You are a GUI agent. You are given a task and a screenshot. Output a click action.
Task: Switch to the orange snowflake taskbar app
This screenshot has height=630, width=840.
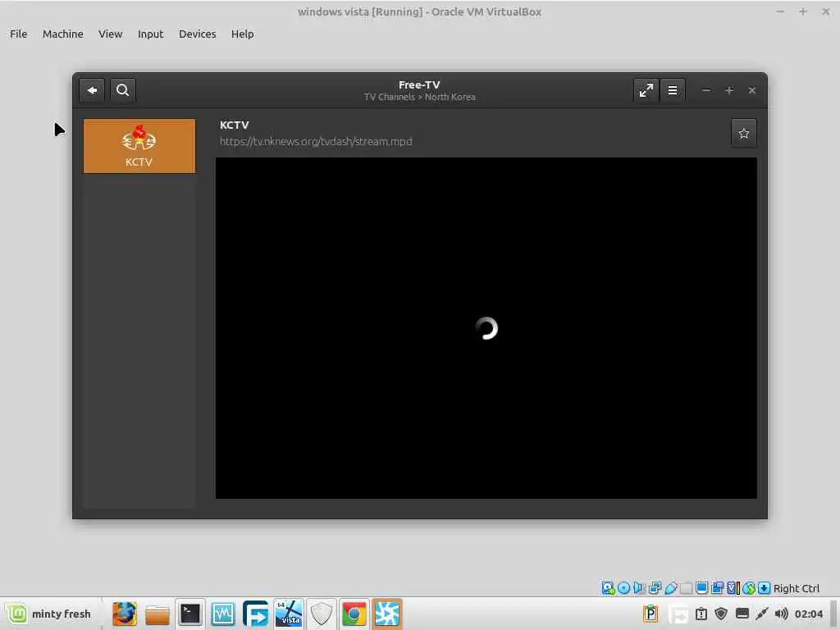click(387, 614)
